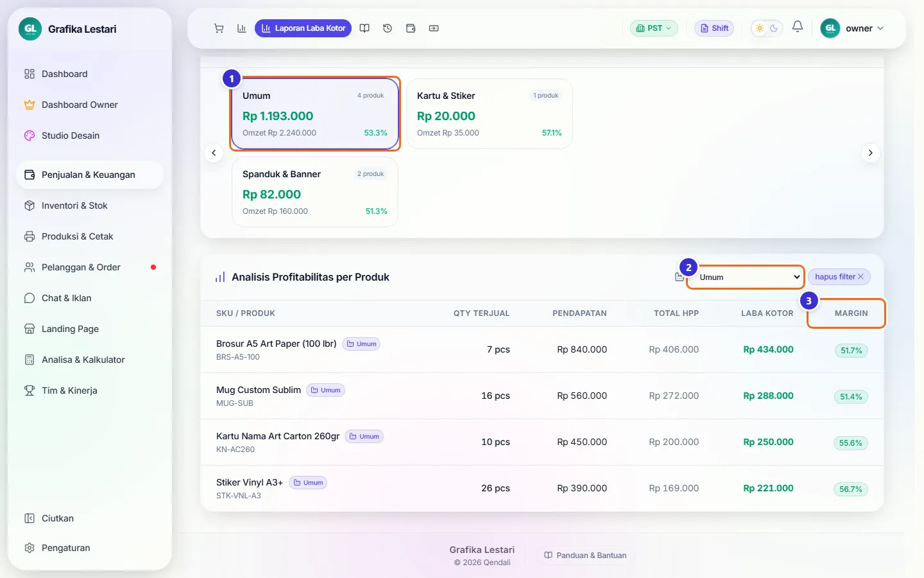Click the Inventori & Stok box icon
Screen dimensions: 924x578
pos(30,206)
